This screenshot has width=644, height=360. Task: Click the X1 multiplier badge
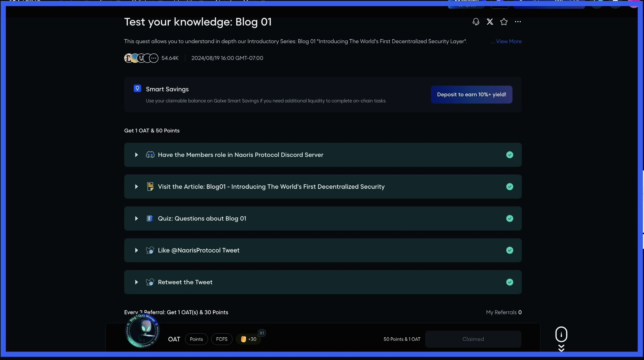click(x=262, y=333)
